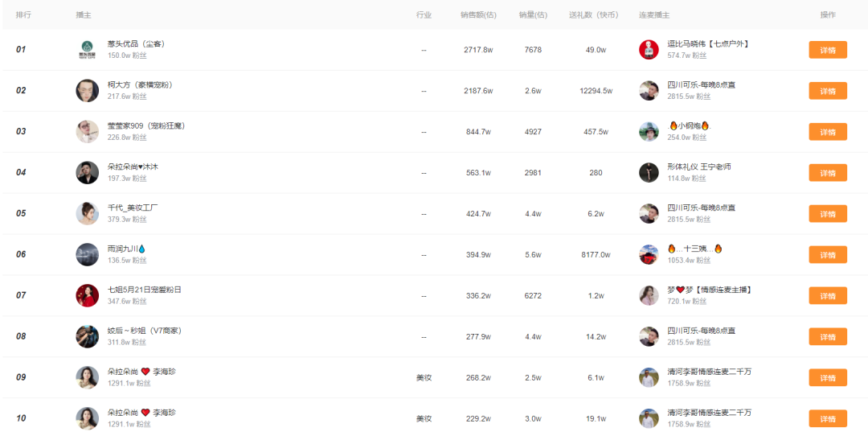
Task: Click 销售额(估) column header
Action: (x=478, y=15)
